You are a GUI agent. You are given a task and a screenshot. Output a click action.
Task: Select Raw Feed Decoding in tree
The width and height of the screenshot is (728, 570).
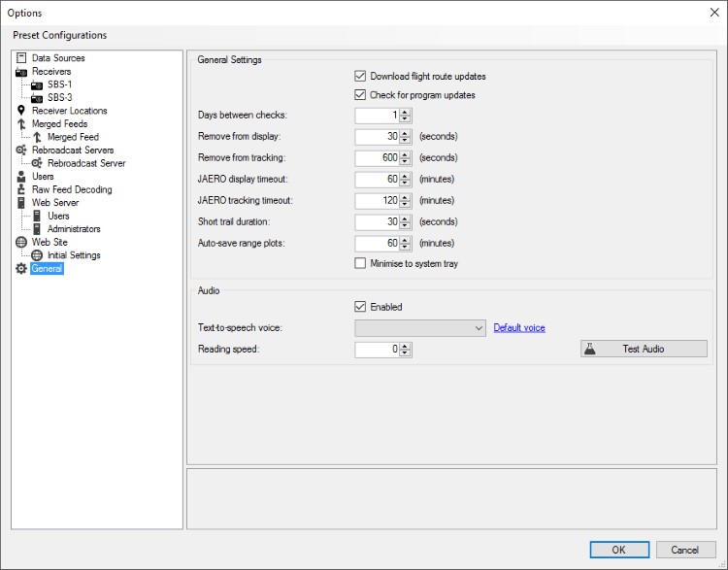pyautogui.click(x=72, y=190)
